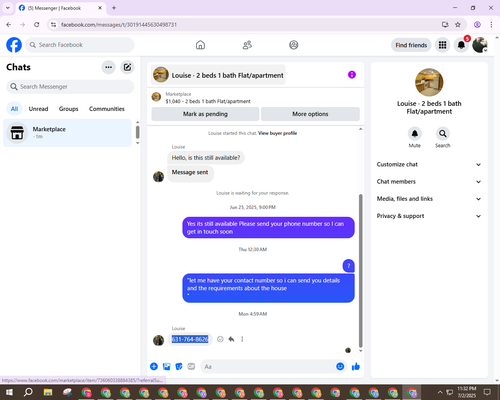Choose a sticker in the composer
Viewport: 500px width, 400px height.
pyautogui.click(x=179, y=367)
